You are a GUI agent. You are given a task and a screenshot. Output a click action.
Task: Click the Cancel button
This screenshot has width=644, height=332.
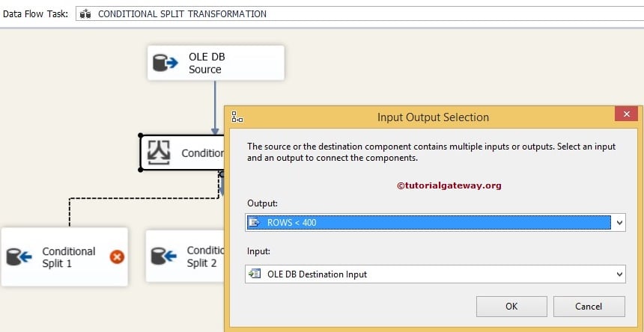click(589, 306)
